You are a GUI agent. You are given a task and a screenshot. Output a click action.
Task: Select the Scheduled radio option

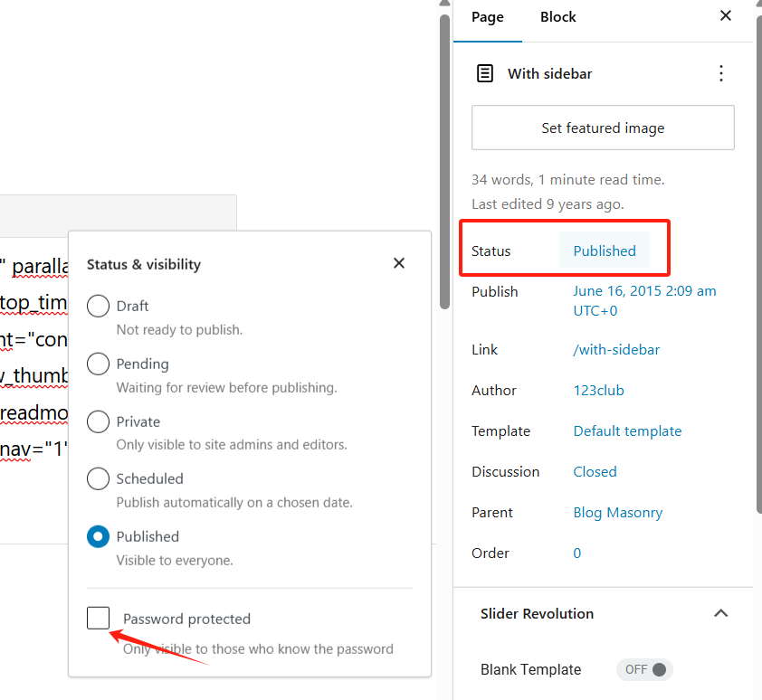pyautogui.click(x=99, y=478)
